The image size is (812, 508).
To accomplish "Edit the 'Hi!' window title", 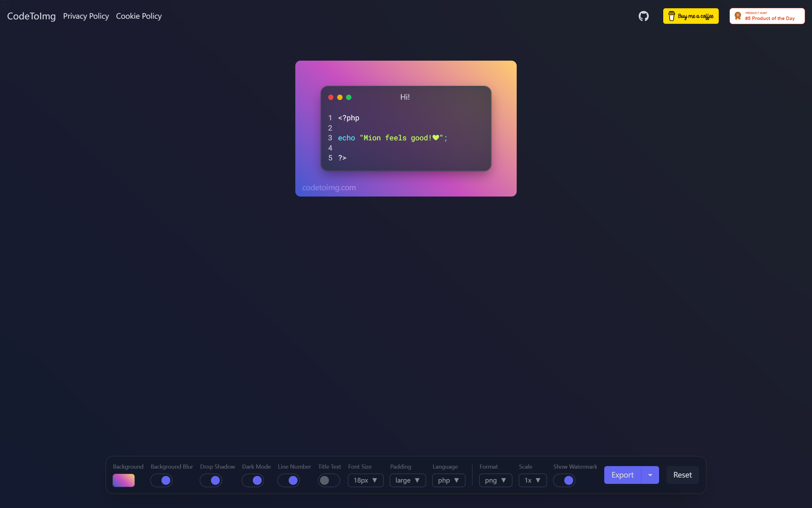I will 405,97.
